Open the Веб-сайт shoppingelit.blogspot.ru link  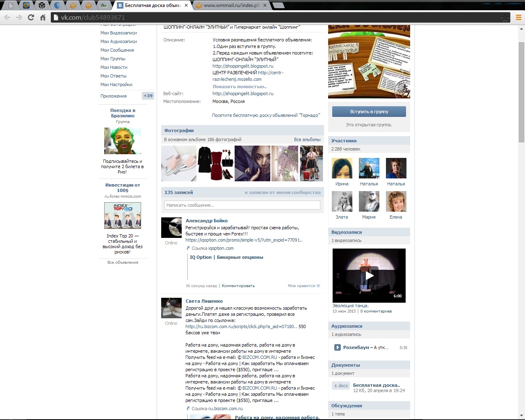(x=243, y=94)
